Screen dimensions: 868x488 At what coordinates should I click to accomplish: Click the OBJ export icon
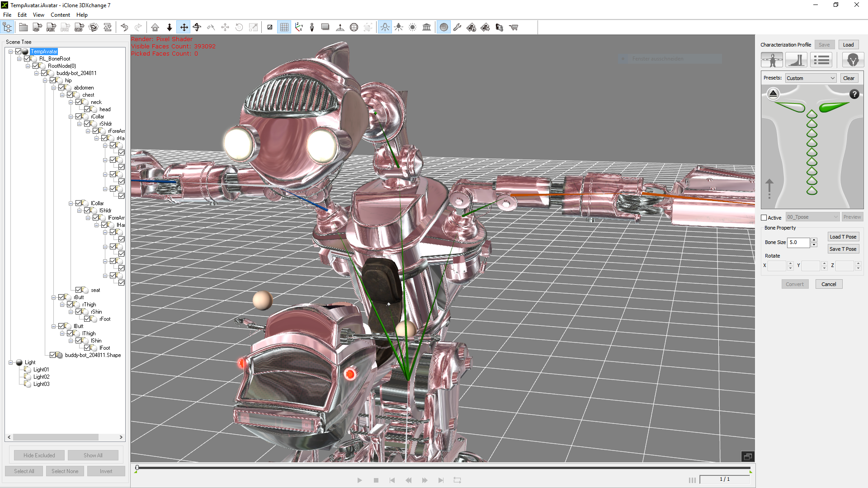pos(79,28)
